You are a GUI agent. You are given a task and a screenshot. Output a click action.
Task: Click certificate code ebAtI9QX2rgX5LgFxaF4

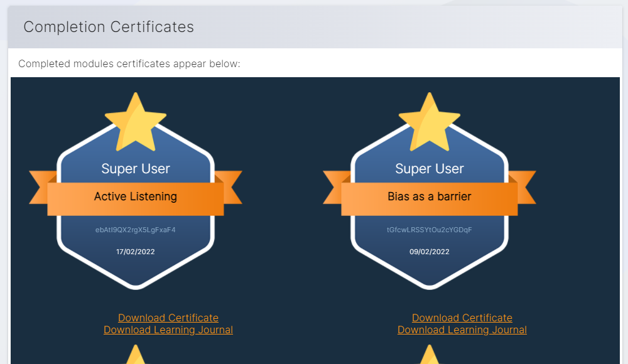tap(136, 230)
